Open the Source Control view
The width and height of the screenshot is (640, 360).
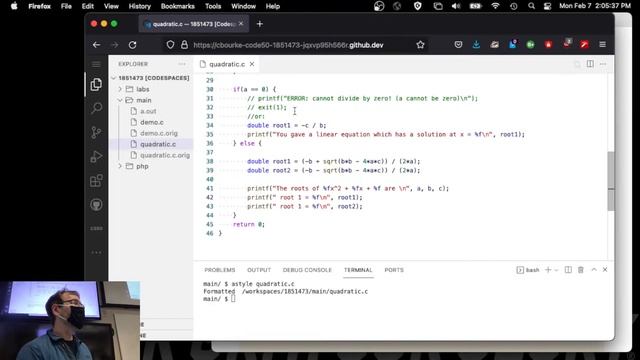click(96, 132)
